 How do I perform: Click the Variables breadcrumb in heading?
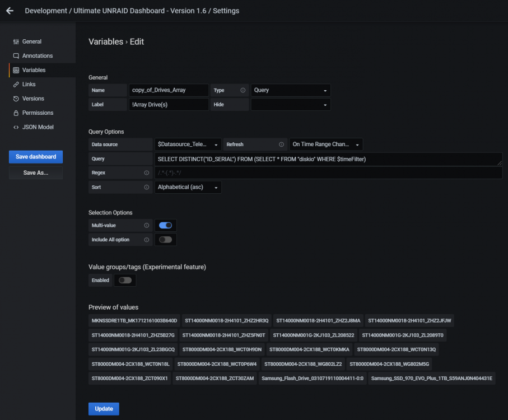pos(106,42)
